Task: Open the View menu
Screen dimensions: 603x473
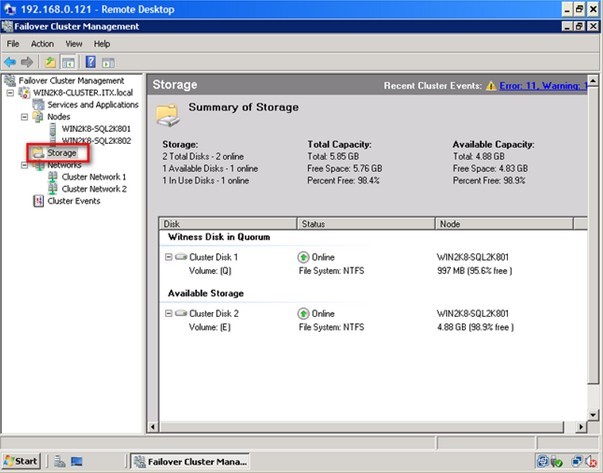Action: click(x=74, y=44)
